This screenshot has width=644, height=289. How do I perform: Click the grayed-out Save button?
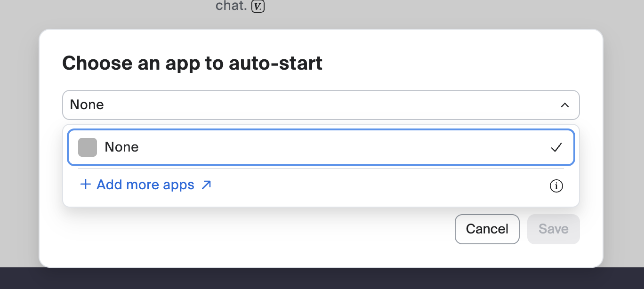[x=553, y=229]
